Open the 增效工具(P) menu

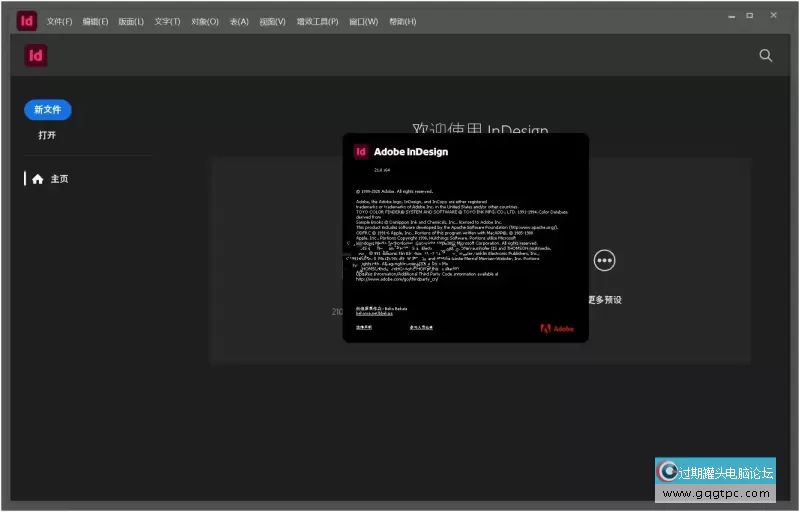pos(317,21)
